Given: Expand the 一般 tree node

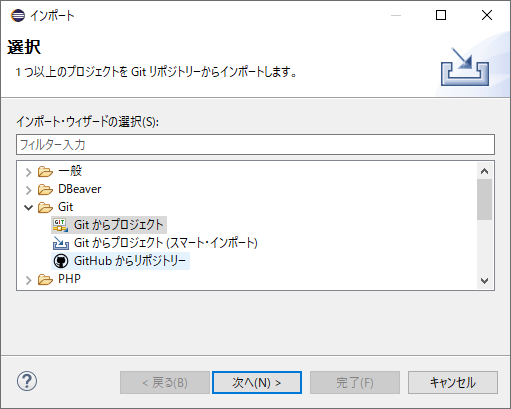Looking at the screenshot, I should pyautogui.click(x=29, y=172).
